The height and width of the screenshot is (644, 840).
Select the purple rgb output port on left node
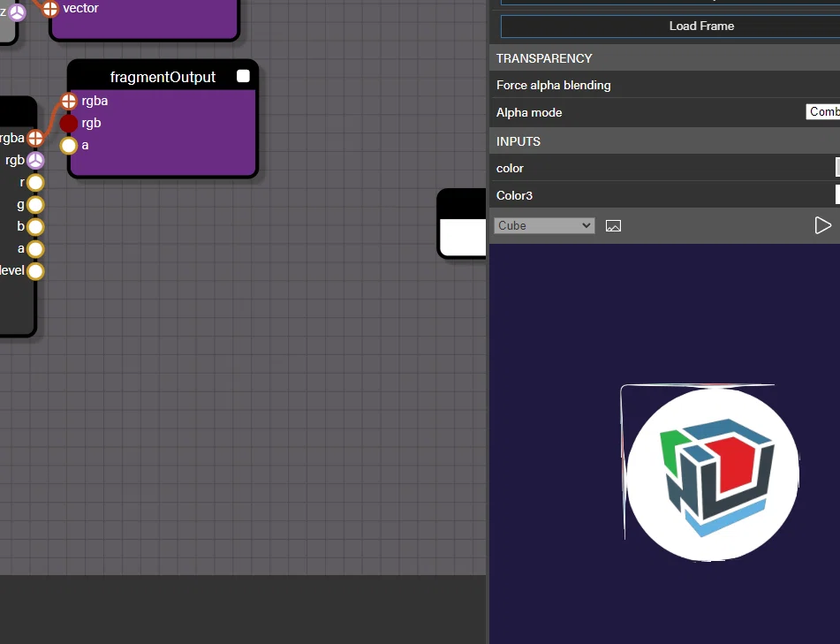pyautogui.click(x=35, y=160)
